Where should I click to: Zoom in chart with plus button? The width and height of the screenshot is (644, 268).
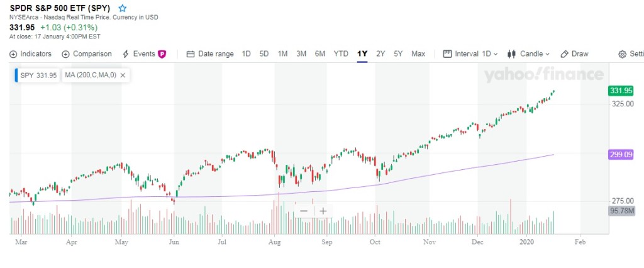tap(323, 211)
